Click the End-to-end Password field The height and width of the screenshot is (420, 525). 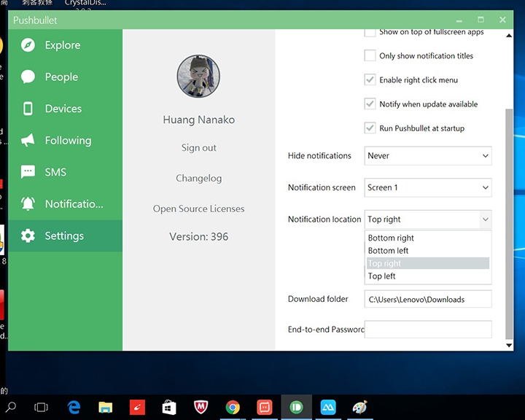pos(428,330)
